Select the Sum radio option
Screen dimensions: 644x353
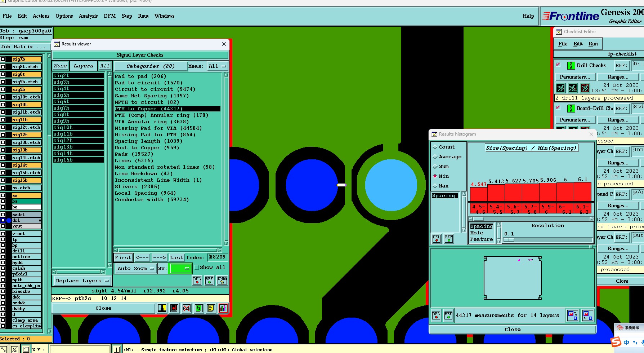click(x=435, y=167)
